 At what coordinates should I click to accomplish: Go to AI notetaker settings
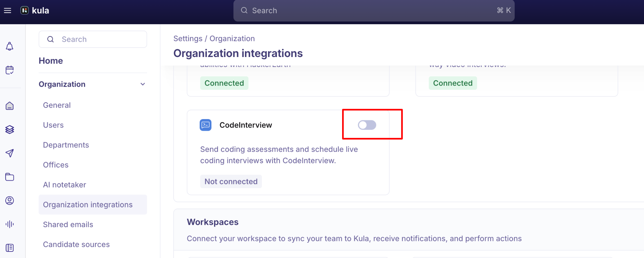click(64, 185)
